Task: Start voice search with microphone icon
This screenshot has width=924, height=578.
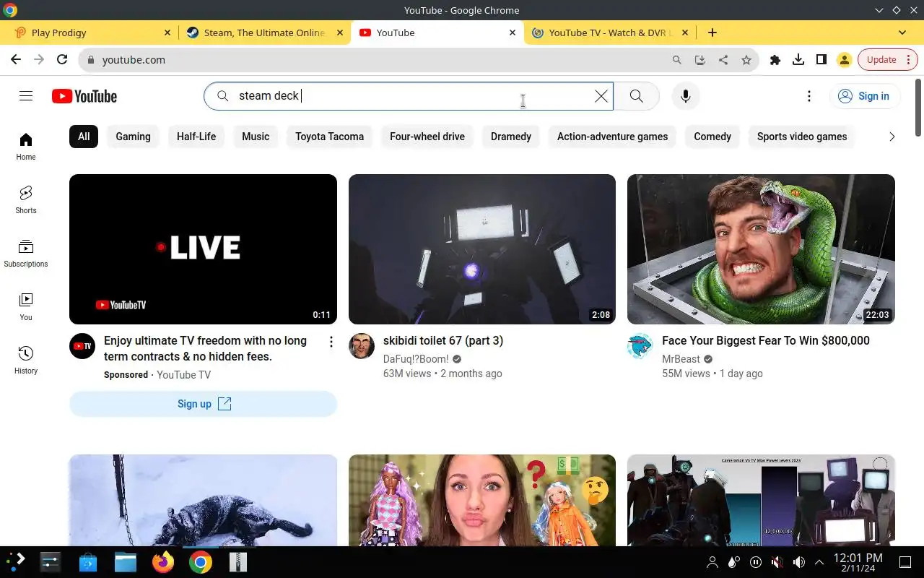Action: point(686,96)
